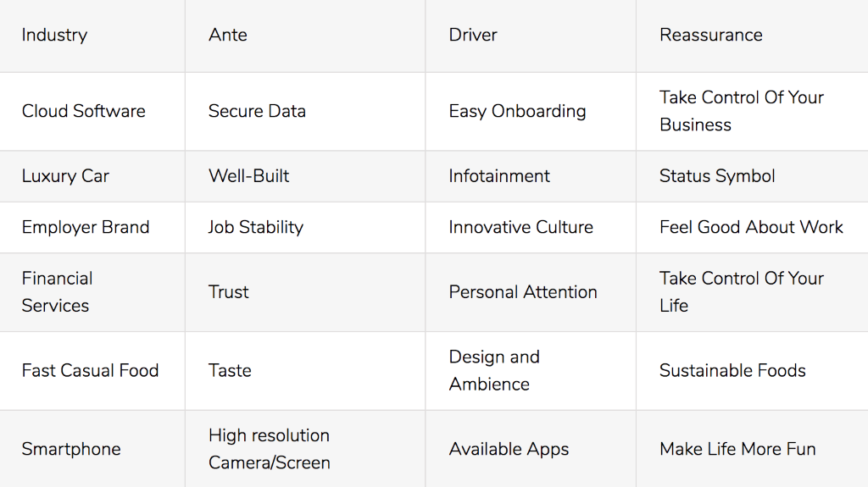The image size is (868, 487).
Task: Click the Industry column header
Action: click(54, 35)
